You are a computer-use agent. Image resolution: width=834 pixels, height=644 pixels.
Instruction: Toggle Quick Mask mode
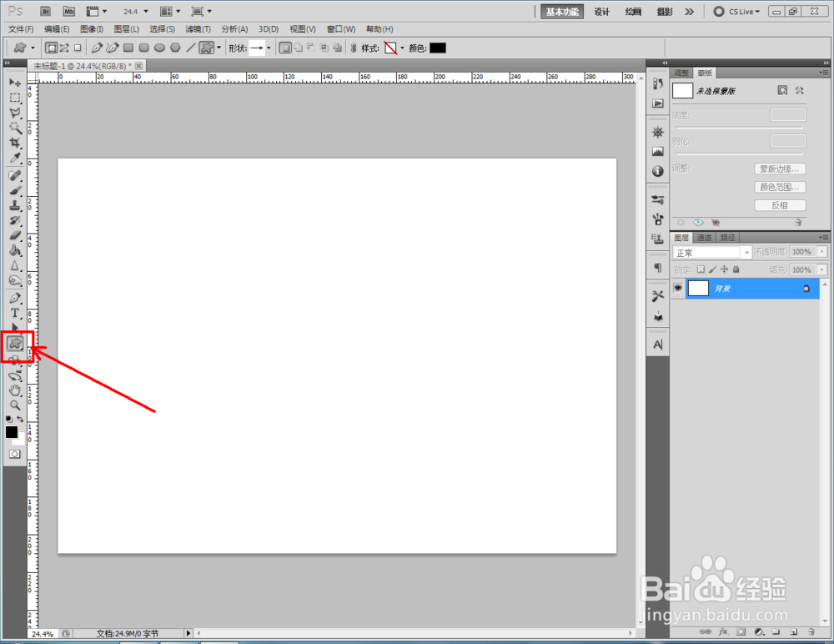coord(15,454)
